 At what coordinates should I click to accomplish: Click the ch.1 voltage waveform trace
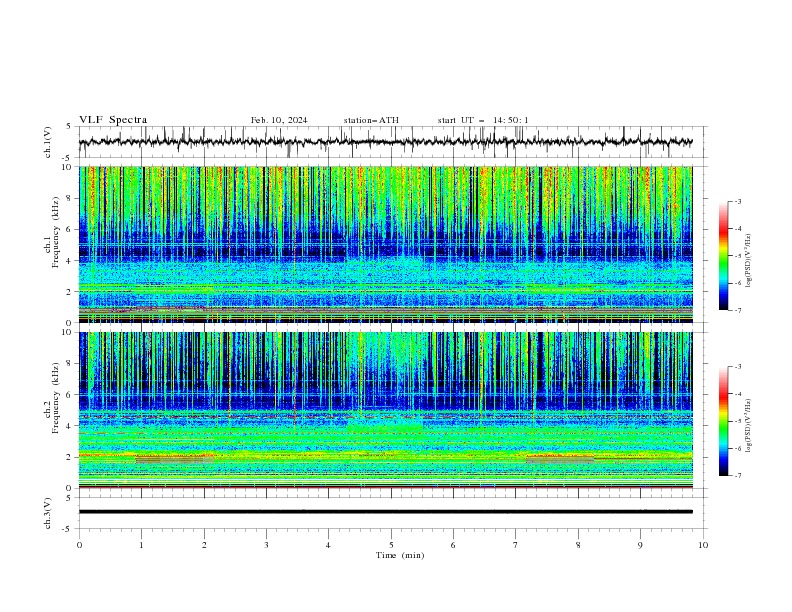[x=385, y=142]
